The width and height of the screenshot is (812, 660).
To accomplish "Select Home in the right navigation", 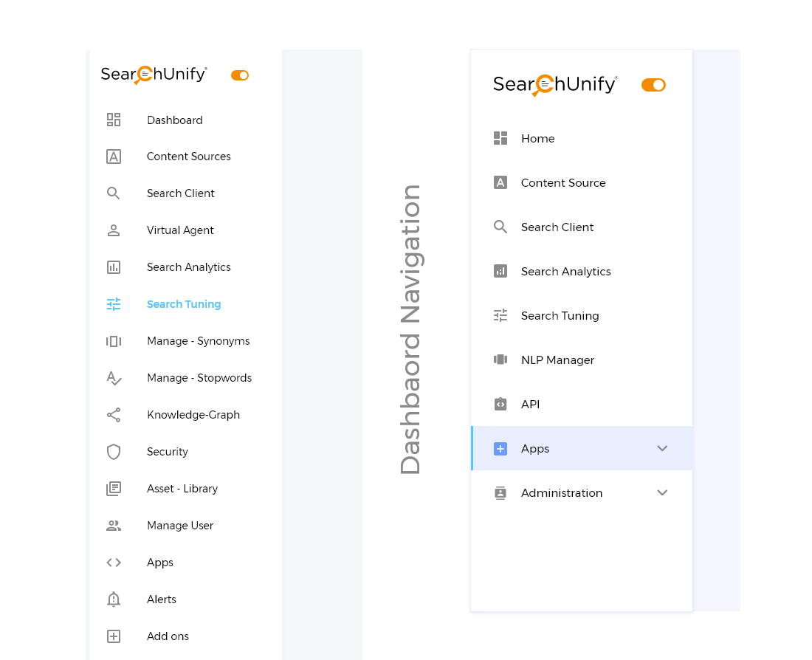I will [x=537, y=139].
